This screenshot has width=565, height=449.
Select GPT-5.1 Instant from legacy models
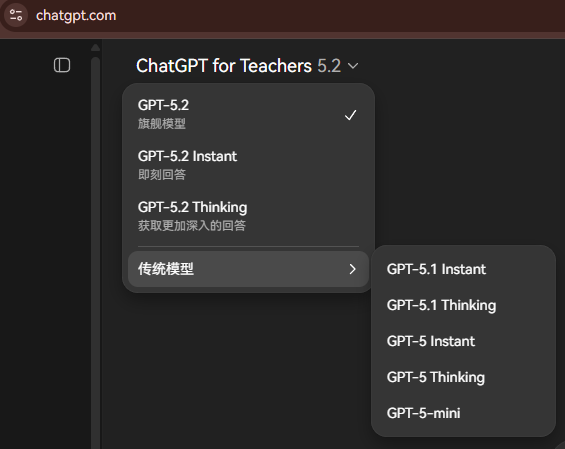[463, 269]
